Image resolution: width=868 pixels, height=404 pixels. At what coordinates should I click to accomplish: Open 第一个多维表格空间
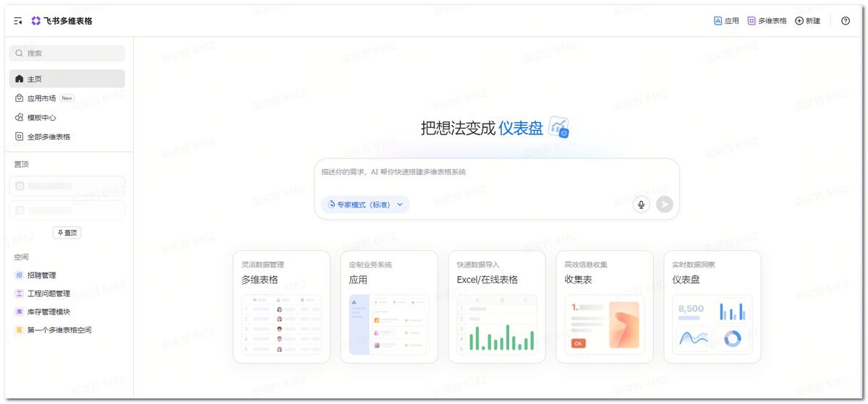tap(67, 330)
